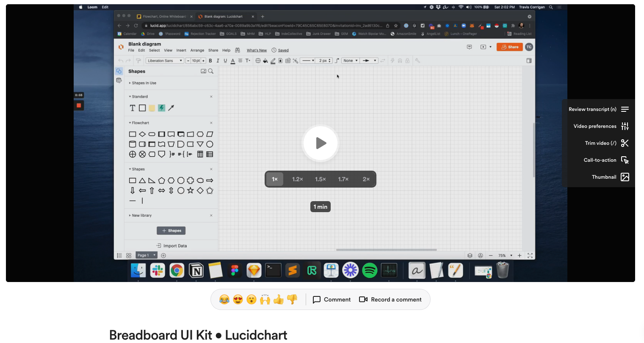
Task: React with the heart-eyes emoji
Action: [x=238, y=300]
